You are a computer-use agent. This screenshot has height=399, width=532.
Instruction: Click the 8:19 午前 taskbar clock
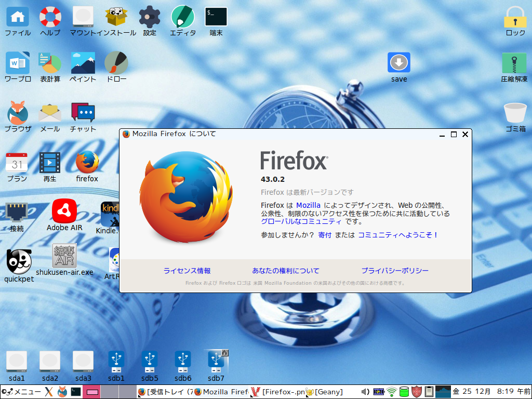[x=514, y=392]
